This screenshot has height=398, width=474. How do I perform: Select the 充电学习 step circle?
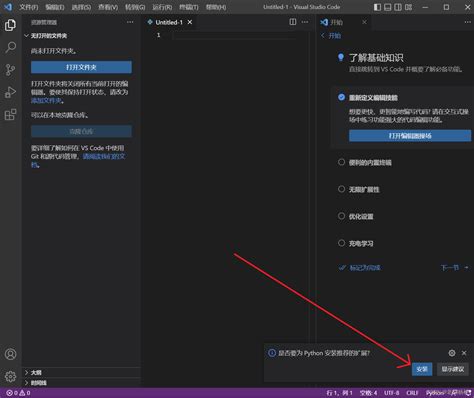coord(341,243)
